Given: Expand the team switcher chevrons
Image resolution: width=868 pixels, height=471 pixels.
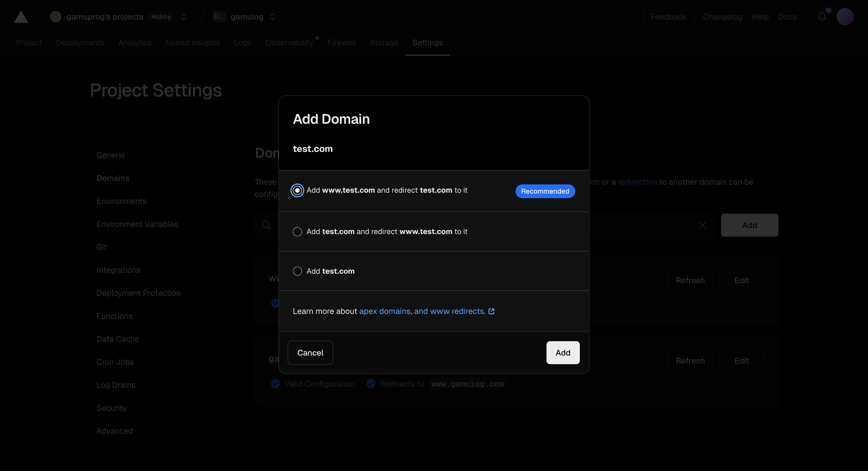Looking at the screenshot, I should pyautogui.click(x=184, y=17).
